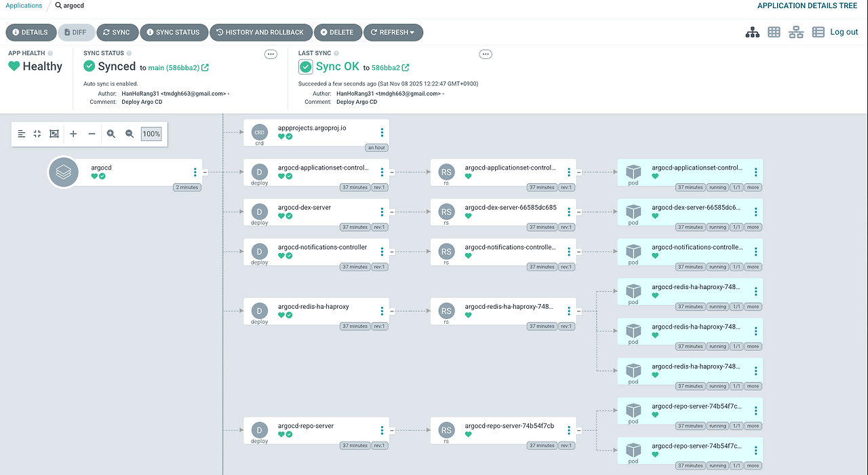Image resolution: width=868 pixels, height=475 pixels.
Task: Click help icon next to SYNC STATUS
Action: [x=130, y=53]
